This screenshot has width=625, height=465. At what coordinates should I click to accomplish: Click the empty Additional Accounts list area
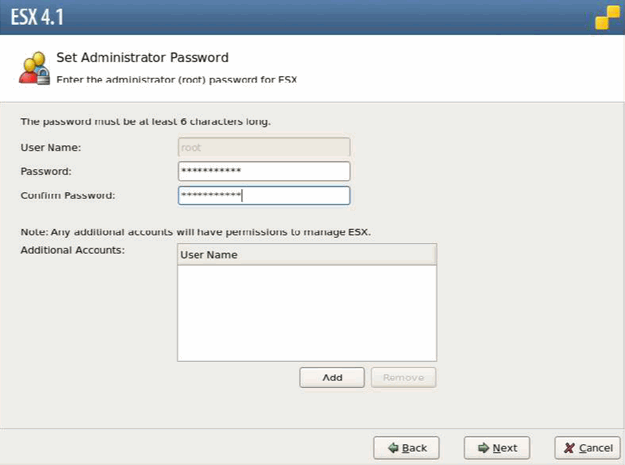[x=306, y=312]
